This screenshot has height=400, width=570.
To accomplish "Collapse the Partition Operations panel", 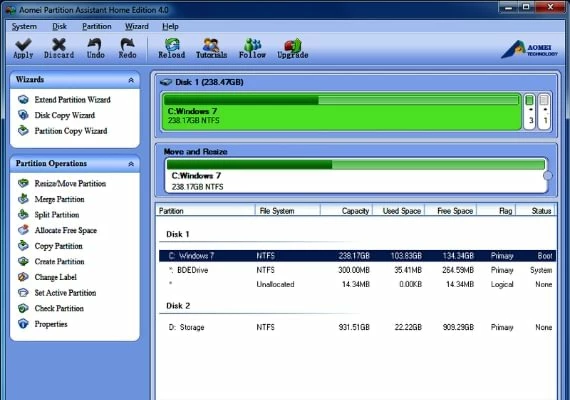I will click(131, 164).
